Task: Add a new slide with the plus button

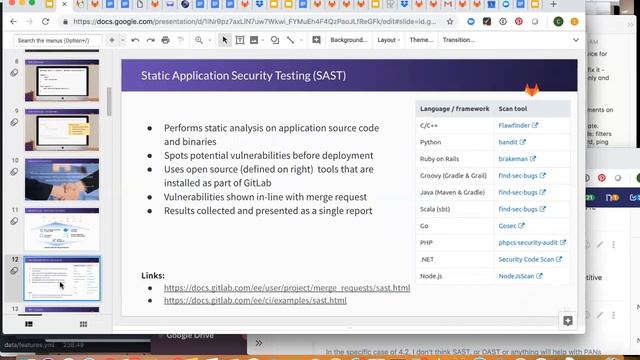Action: coord(111,40)
